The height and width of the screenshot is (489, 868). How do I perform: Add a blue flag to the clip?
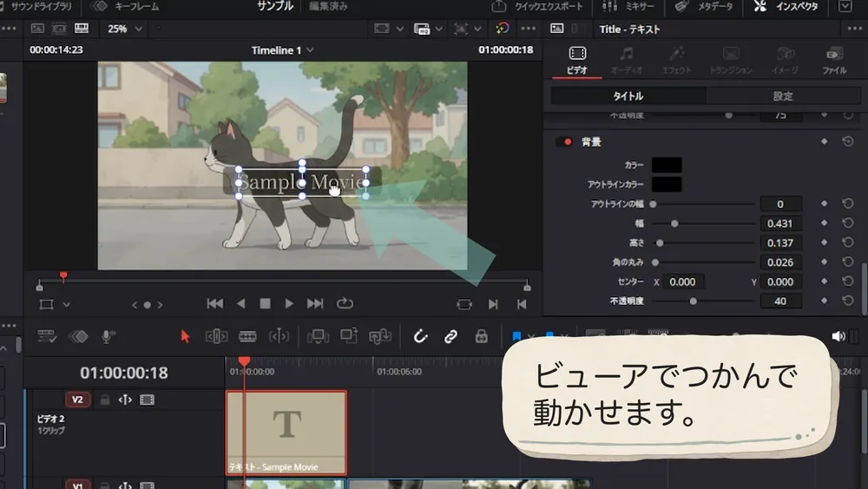516,336
